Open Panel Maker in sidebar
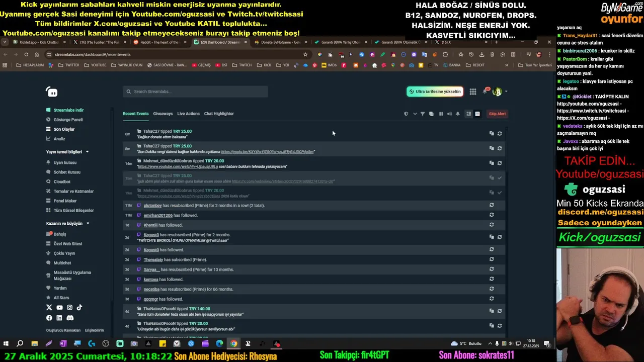Image resolution: width=644 pixels, height=362 pixels. click(61, 201)
